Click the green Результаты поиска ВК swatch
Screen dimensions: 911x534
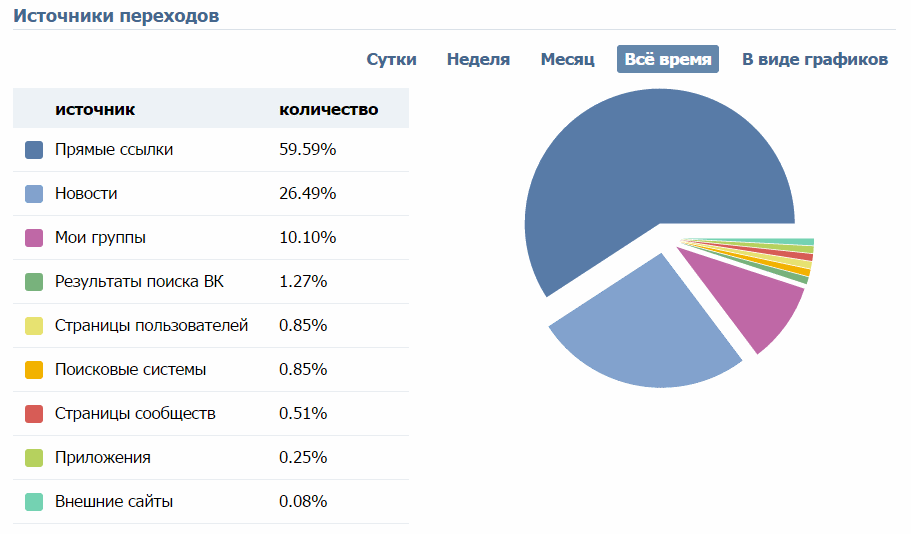tap(34, 282)
